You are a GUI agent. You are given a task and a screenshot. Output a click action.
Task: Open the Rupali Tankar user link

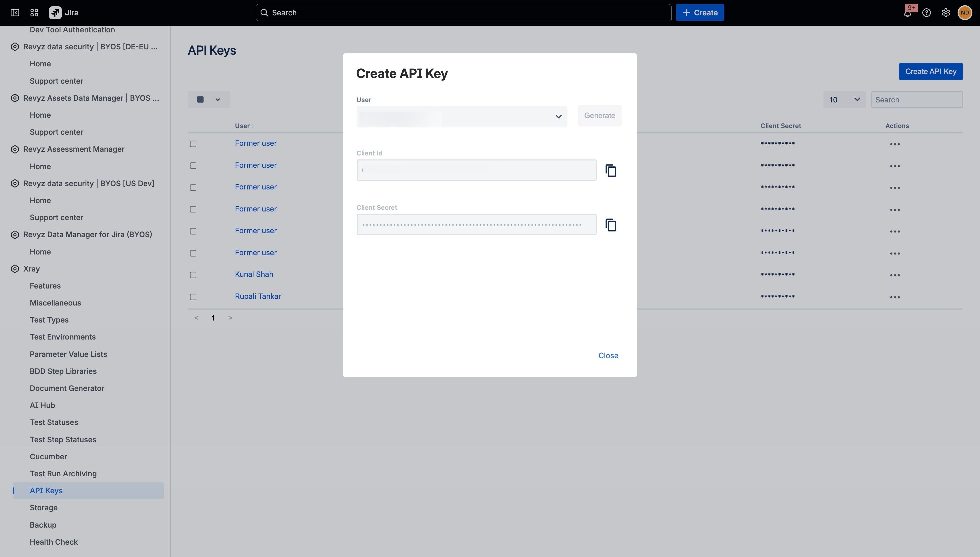tap(258, 296)
